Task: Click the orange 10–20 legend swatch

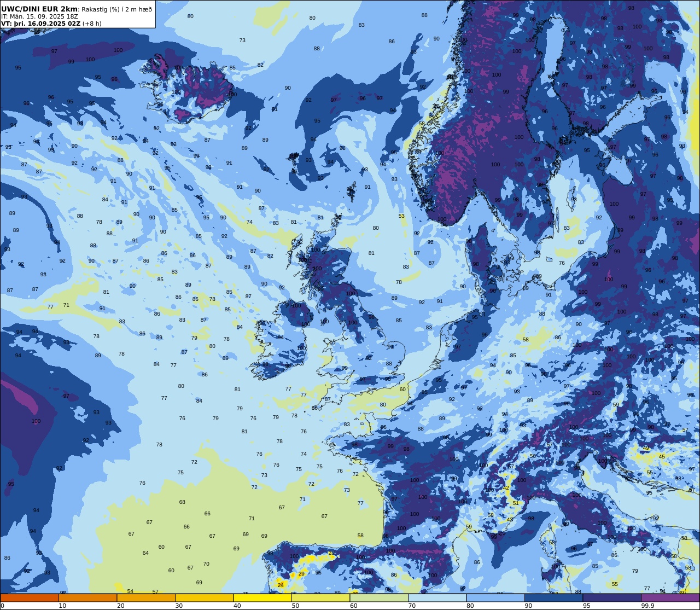Action: click(x=87, y=597)
